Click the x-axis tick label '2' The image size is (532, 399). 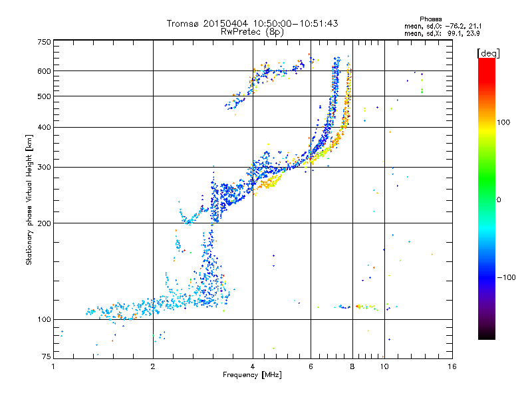(x=153, y=367)
